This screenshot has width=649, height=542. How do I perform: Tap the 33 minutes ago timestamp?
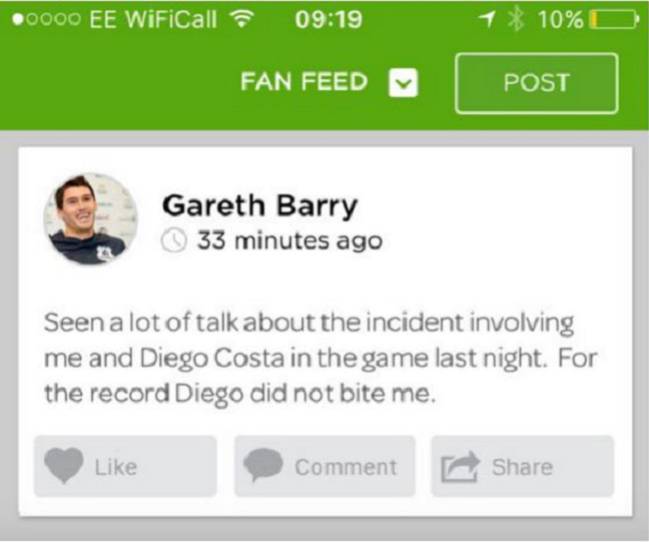[x=289, y=241]
